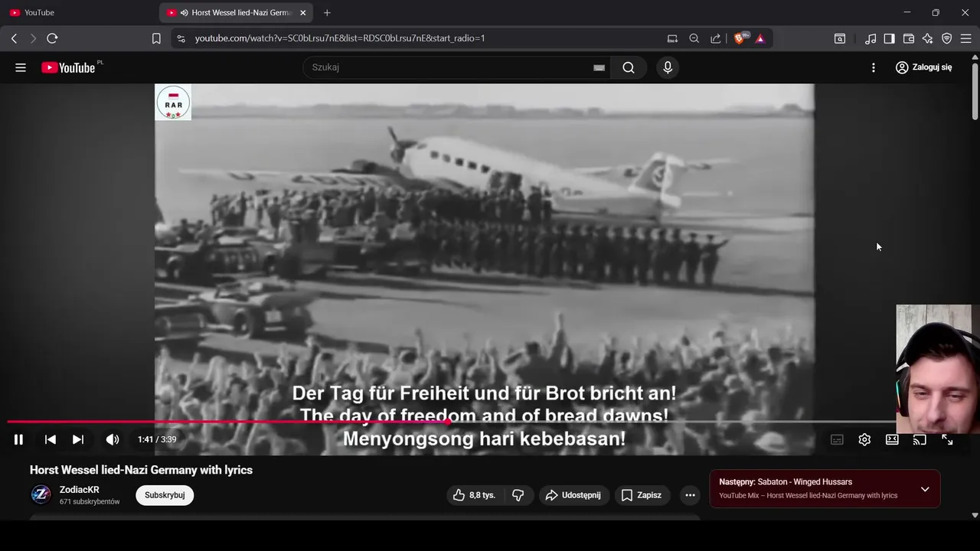Viewport: 980px width, 551px height.
Task: Like the video with 8,8 tys.
Action: [474, 495]
